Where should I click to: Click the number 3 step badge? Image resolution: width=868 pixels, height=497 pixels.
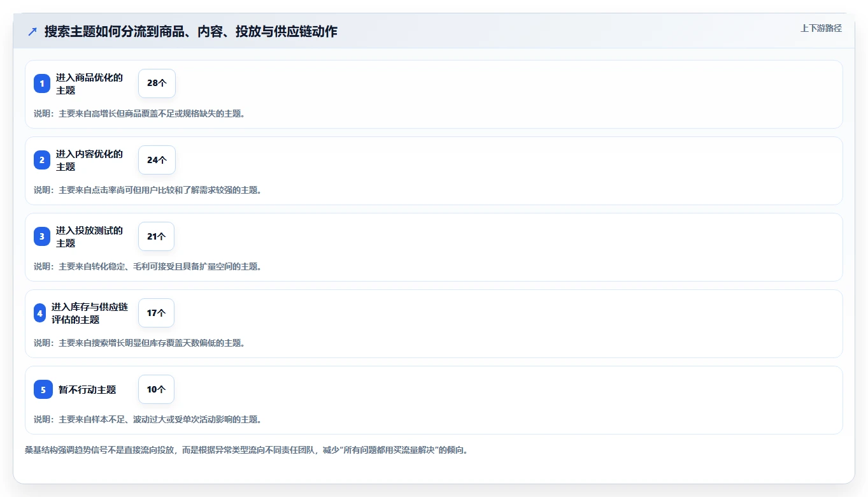pos(42,236)
